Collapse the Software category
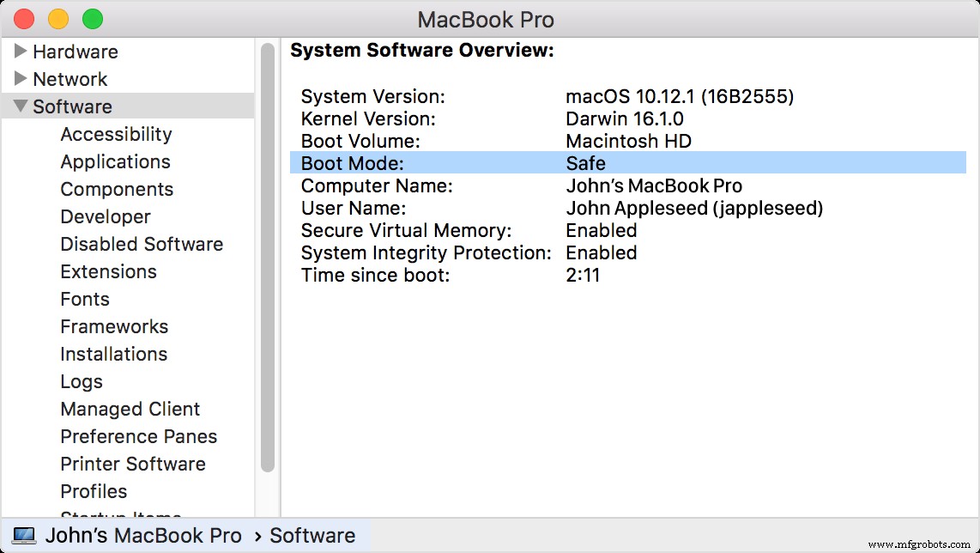Screen dimensions: 980x553 (x=21, y=106)
